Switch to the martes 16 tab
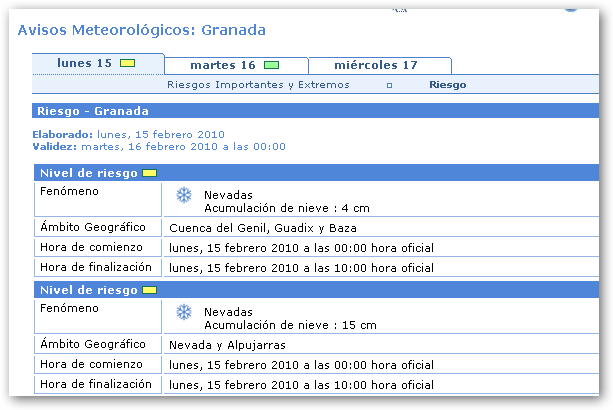613x410 pixels. (x=222, y=66)
